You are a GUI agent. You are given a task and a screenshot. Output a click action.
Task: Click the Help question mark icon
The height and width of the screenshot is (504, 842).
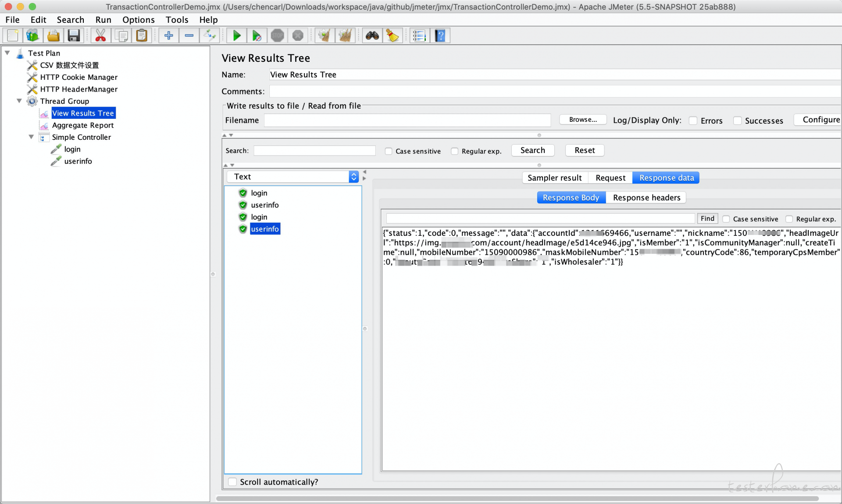click(x=440, y=35)
